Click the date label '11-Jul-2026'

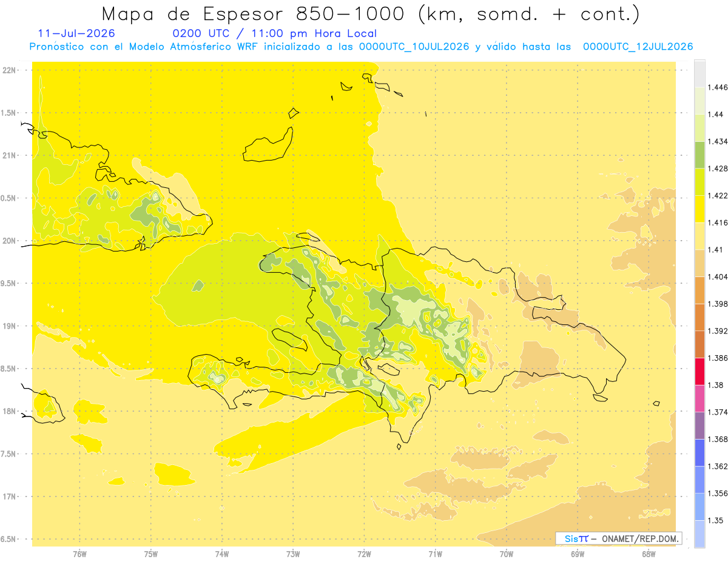[76, 33]
